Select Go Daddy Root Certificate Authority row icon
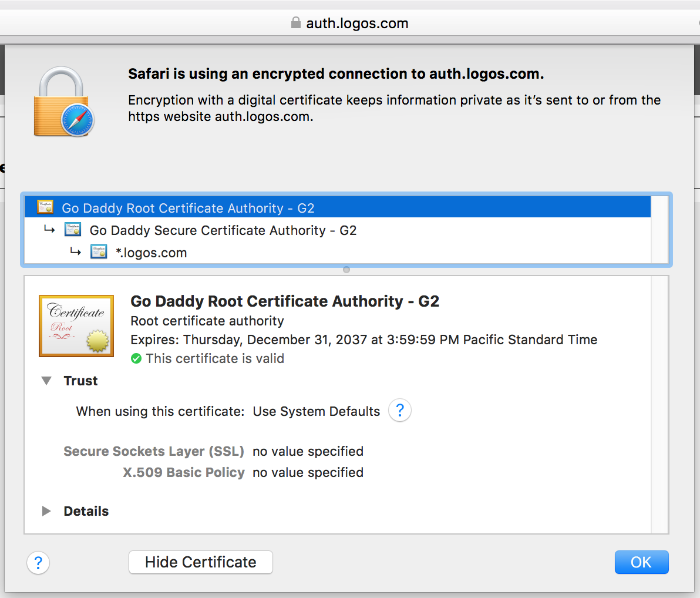 pos(45,207)
